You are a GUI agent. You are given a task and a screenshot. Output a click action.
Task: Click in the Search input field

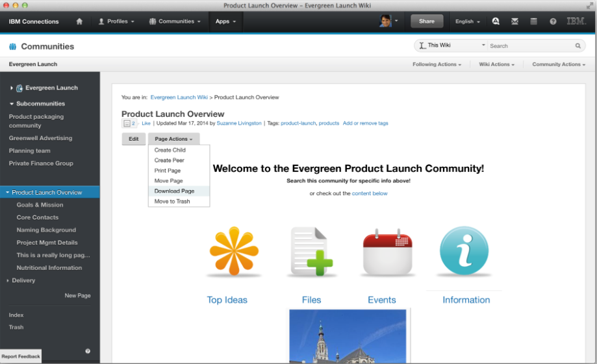(x=531, y=45)
